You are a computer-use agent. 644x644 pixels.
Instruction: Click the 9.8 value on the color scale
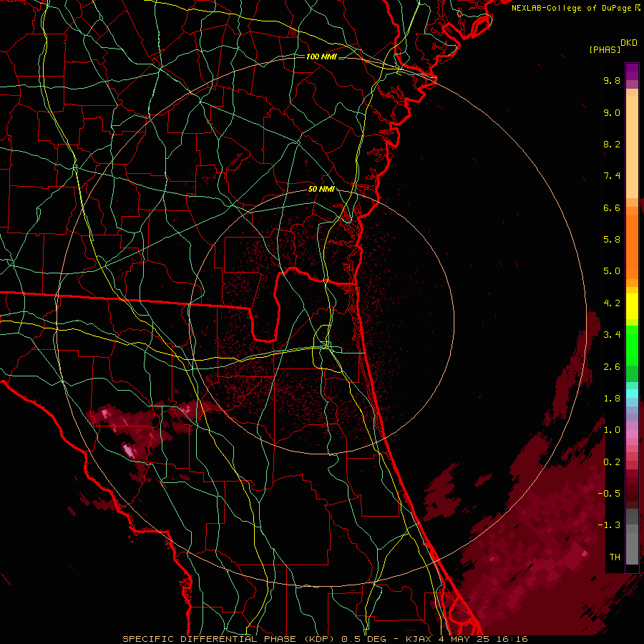click(612, 80)
